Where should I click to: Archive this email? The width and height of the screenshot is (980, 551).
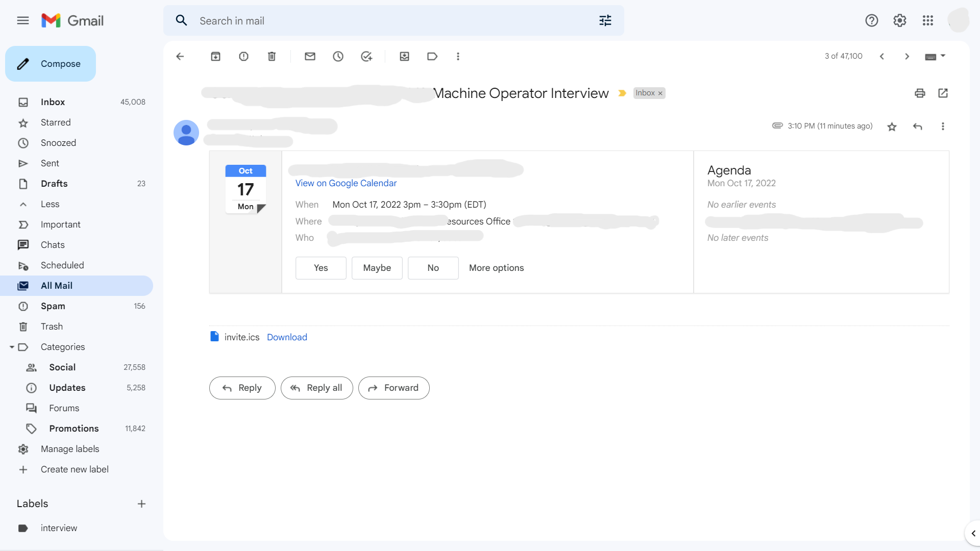216,56
